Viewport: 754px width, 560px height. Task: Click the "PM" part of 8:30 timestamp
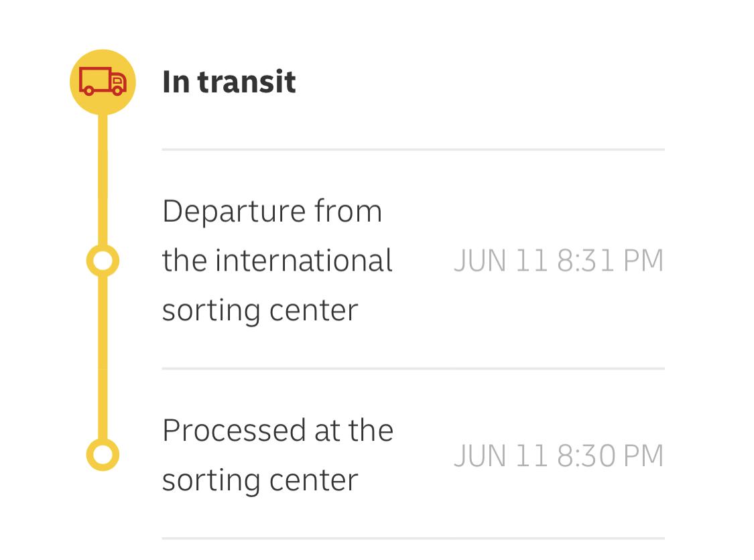[x=643, y=456]
